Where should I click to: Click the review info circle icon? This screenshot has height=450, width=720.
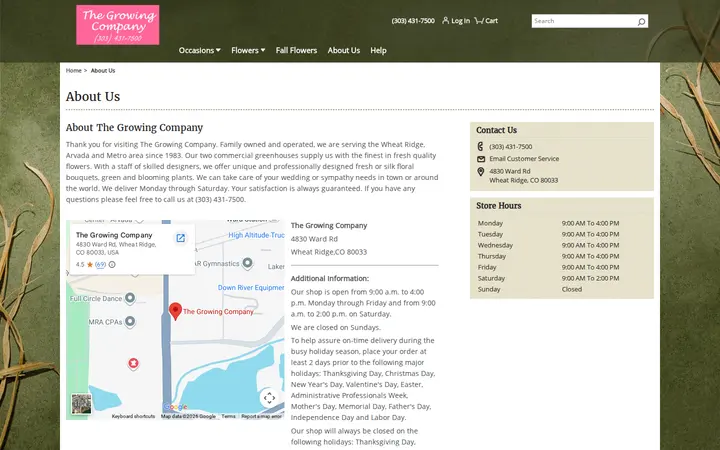(112, 264)
